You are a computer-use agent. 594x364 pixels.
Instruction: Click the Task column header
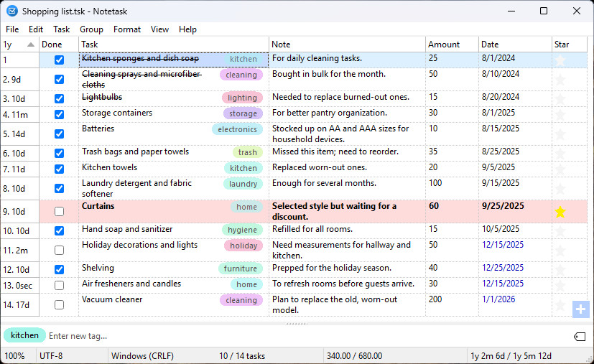(174, 45)
